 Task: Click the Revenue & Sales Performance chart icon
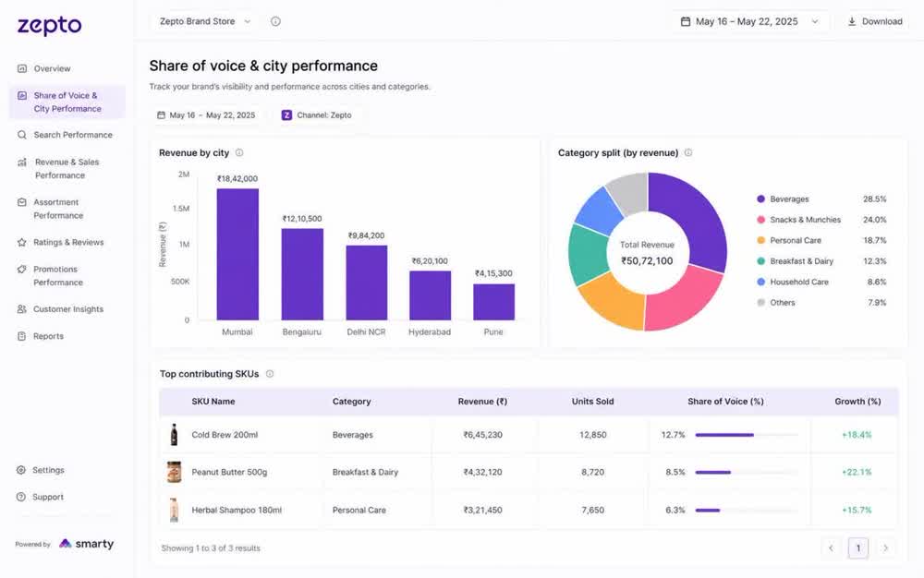(x=22, y=162)
